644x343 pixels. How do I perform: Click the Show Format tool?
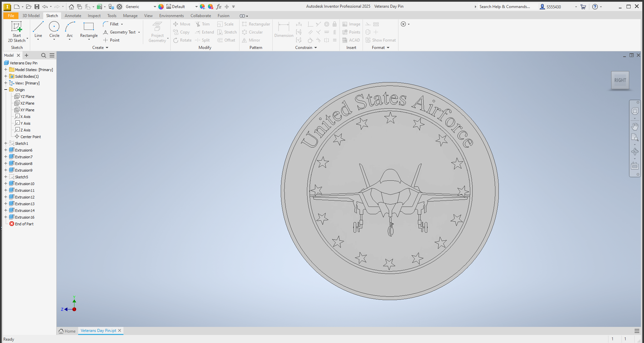(x=381, y=40)
